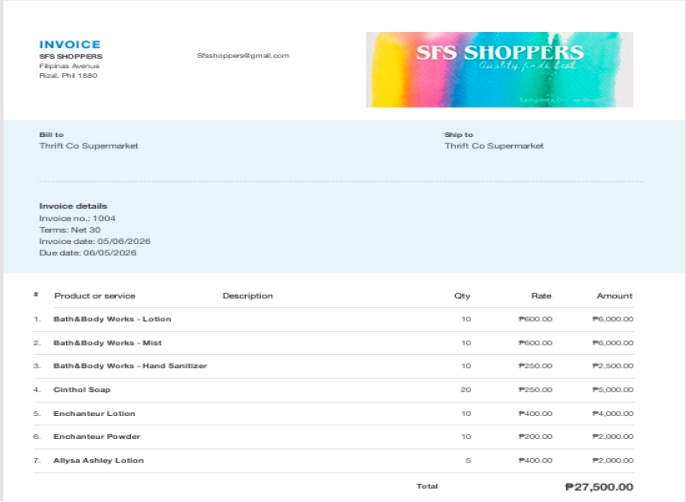Select Bath&Body Works - Mist item
The image size is (686, 502).
point(108,343)
